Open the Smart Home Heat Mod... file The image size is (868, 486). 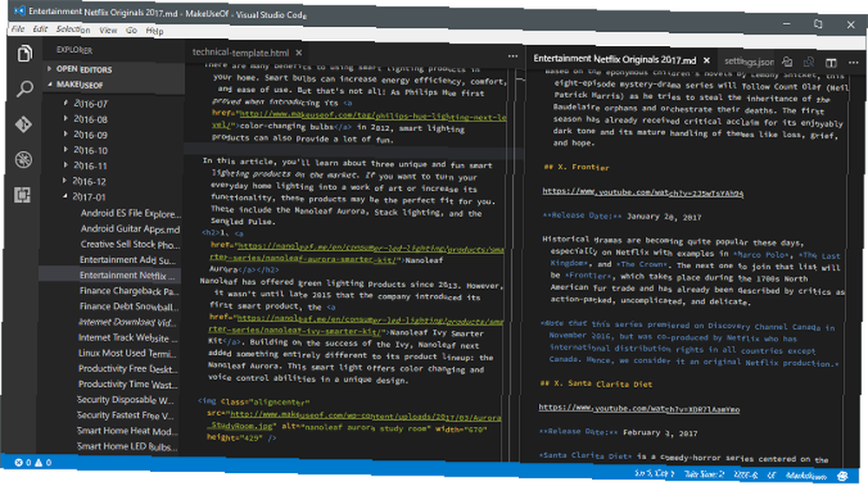(128, 430)
